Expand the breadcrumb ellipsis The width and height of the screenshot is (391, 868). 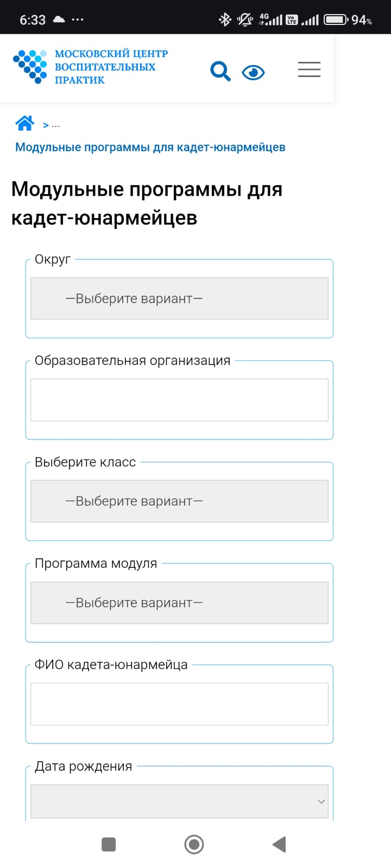point(55,125)
